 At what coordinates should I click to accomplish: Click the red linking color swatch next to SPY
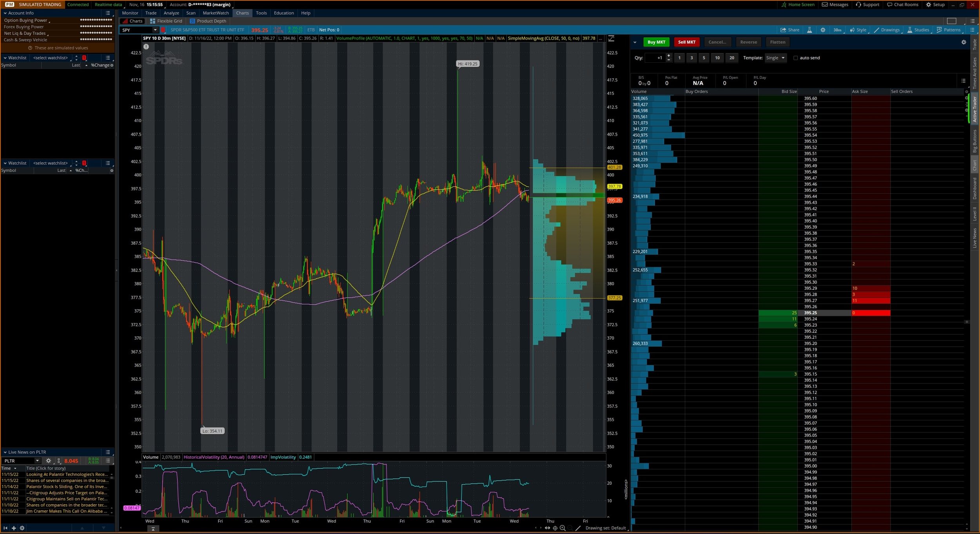164,30
